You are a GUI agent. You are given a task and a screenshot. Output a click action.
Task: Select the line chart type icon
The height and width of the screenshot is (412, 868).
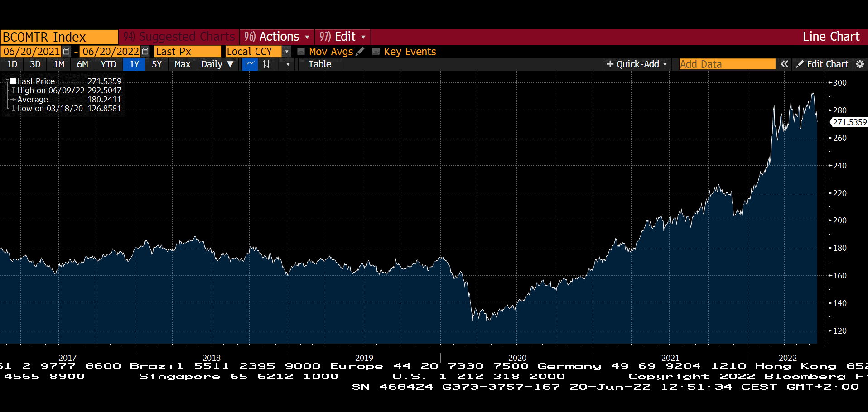point(250,64)
